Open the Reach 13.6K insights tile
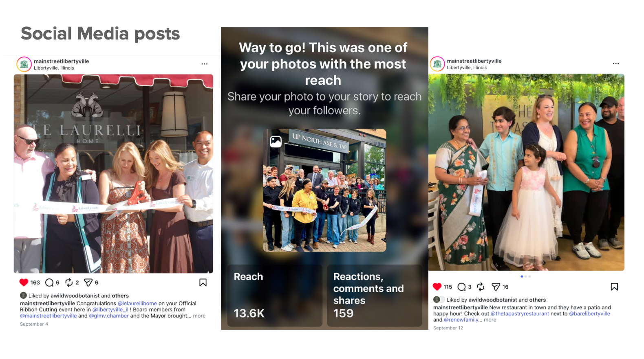Screen dimensions: 644x359 coord(275,296)
